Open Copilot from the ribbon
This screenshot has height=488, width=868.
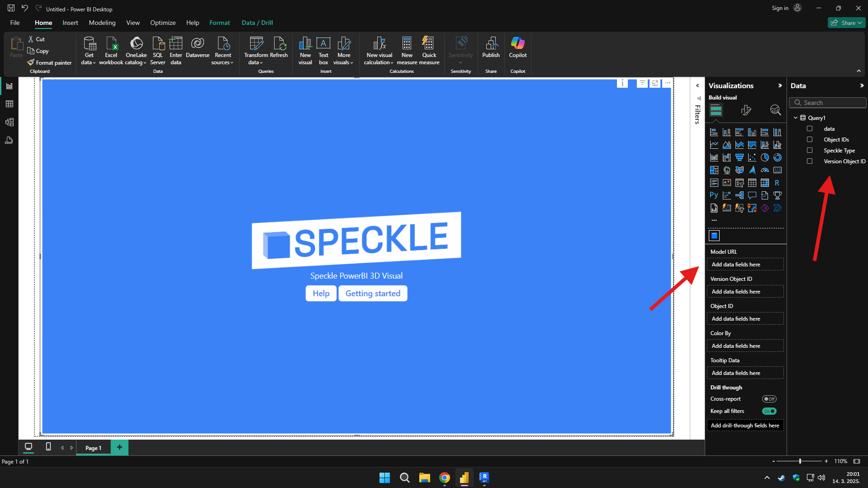click(x=517, y=47)
